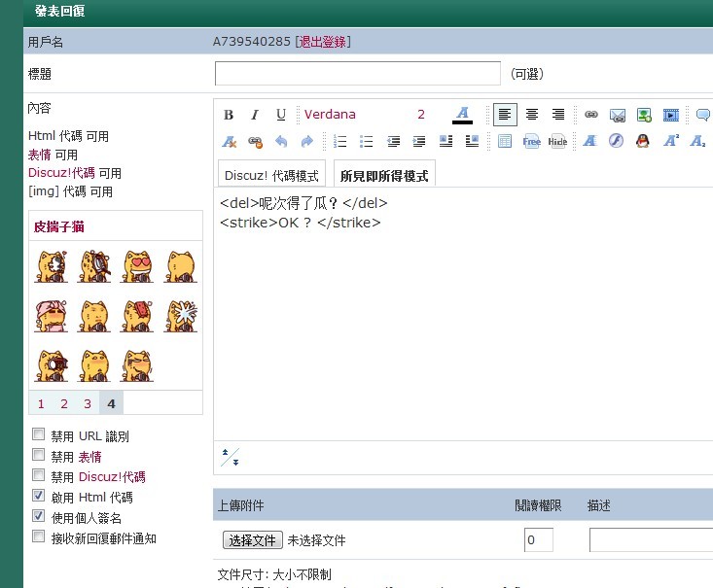
Task: Uncheck 啟用 Html 代碼
Action: (39, 496)
